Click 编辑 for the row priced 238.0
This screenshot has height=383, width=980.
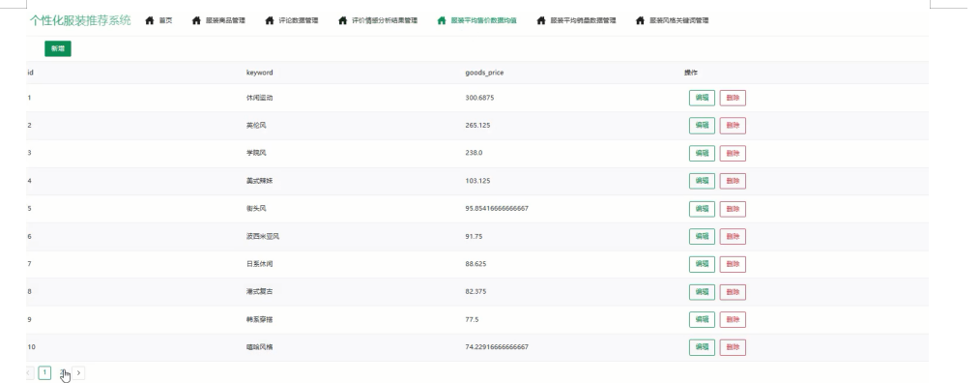(x=702, y=154)
